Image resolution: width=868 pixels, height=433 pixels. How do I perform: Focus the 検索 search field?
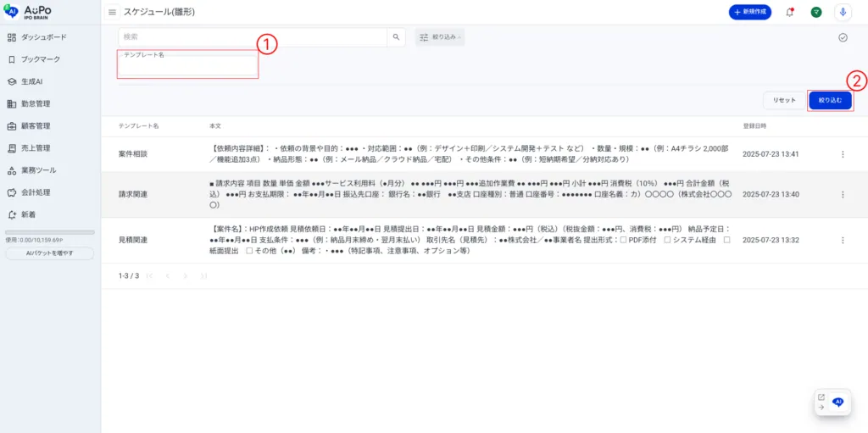point(253,37)
